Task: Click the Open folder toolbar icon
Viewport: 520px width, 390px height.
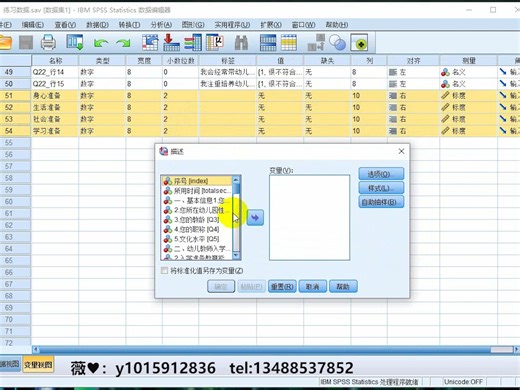Action: pyautogui.click(x=5, y=43)
